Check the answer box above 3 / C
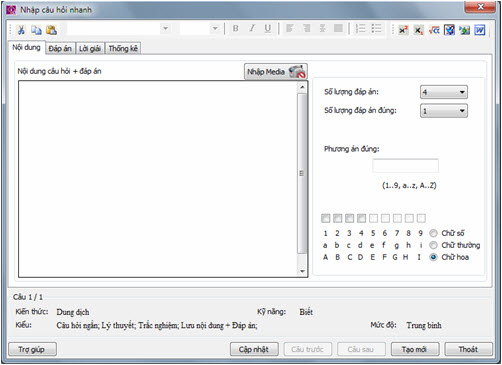Image resolution: width=502 pixels, height=365 pixels. point(349,218)
